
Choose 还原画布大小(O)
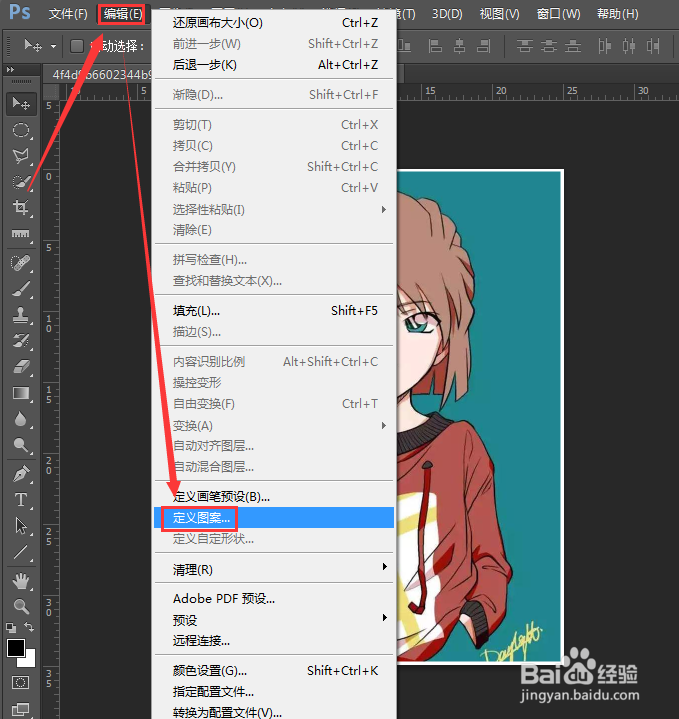(274, 22)
